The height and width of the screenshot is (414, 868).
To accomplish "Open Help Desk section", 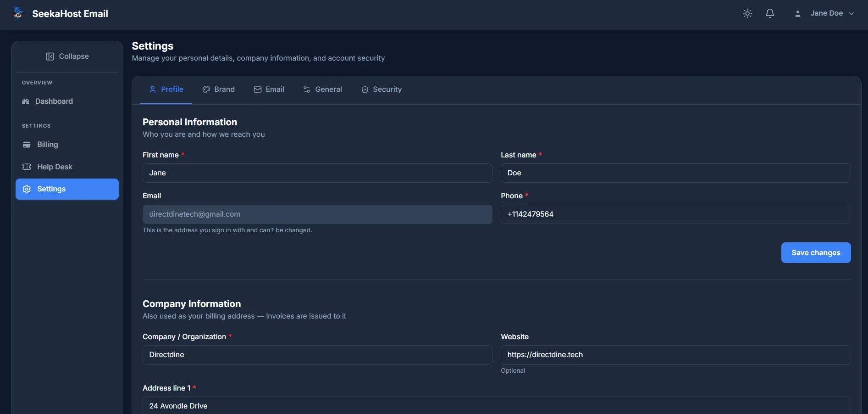I will coord(67,167).
